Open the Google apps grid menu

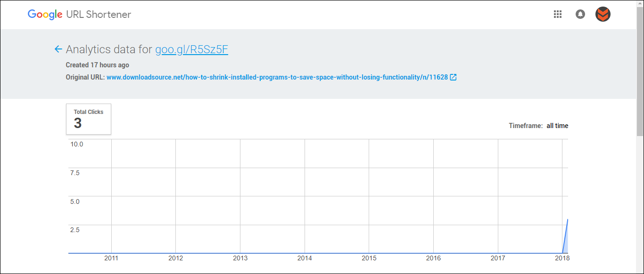point(558,14)
